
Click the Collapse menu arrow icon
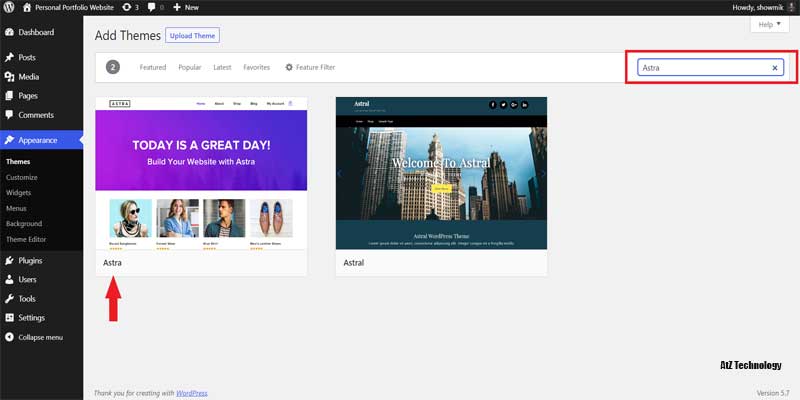tap(9, 337)
